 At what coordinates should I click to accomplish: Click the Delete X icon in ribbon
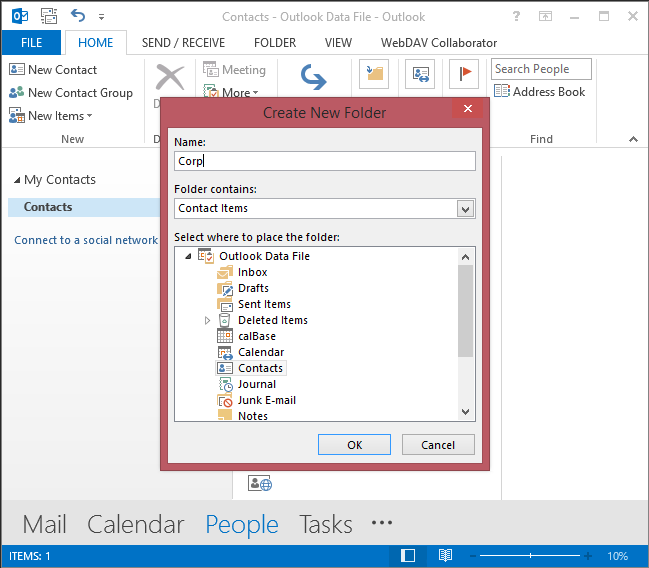(170, 77)
